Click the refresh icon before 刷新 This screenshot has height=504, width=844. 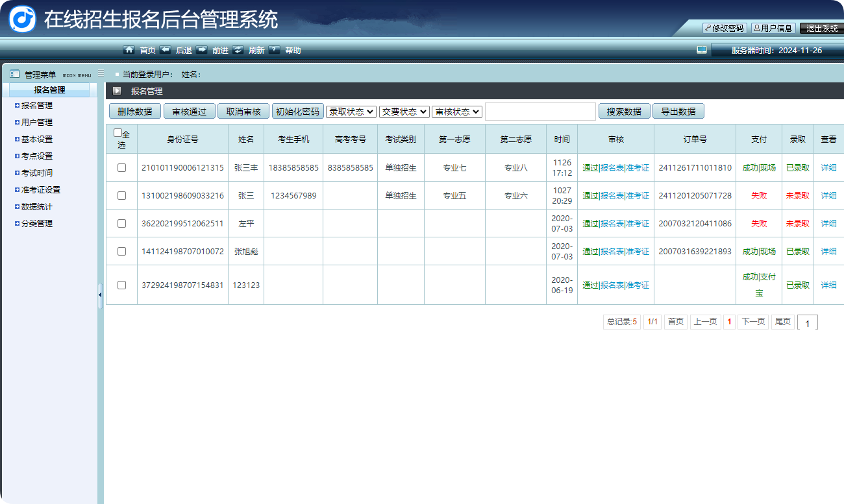[x=238, y=50]
